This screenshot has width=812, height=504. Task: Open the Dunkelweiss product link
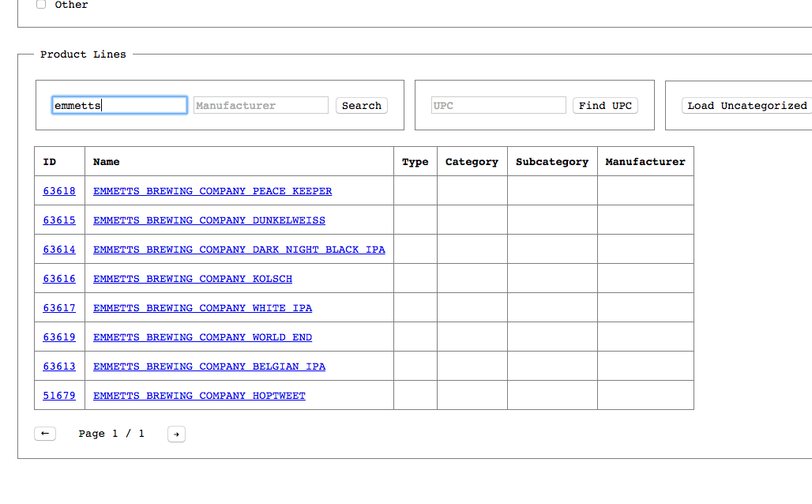[x=209, y=220]
